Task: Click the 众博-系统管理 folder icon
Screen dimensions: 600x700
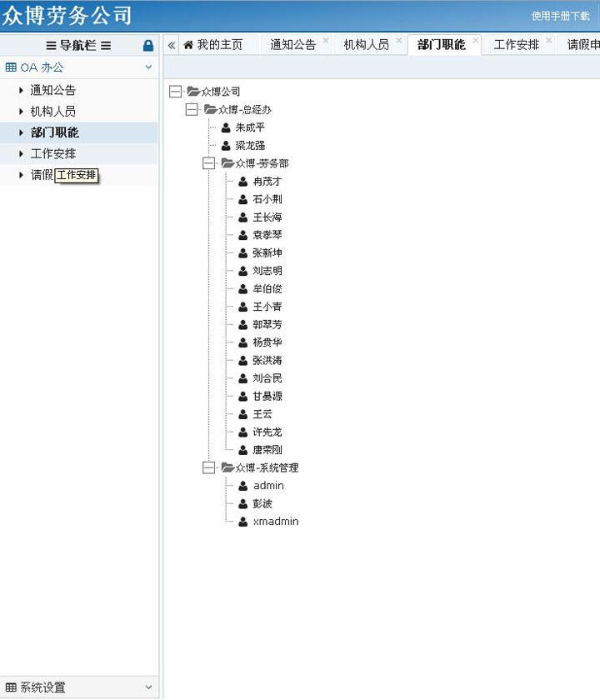Action: pyautogui.click(x=227, y=468)
